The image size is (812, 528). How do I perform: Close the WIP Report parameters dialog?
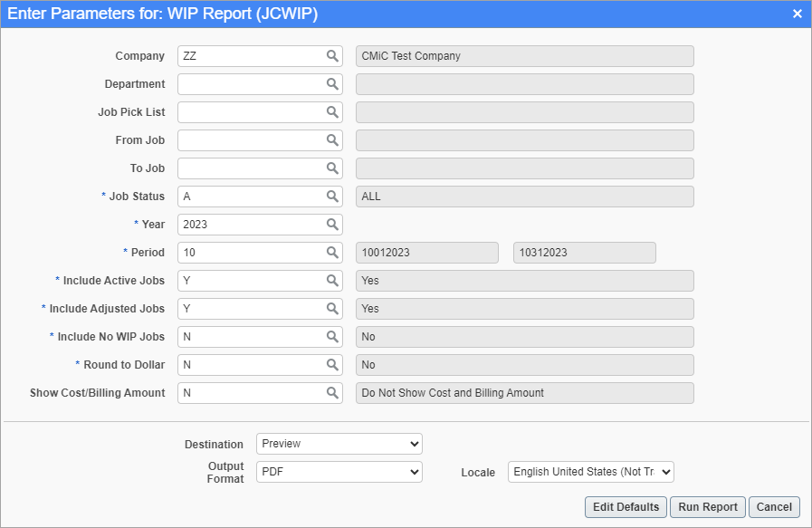click(x=797, y=14)
